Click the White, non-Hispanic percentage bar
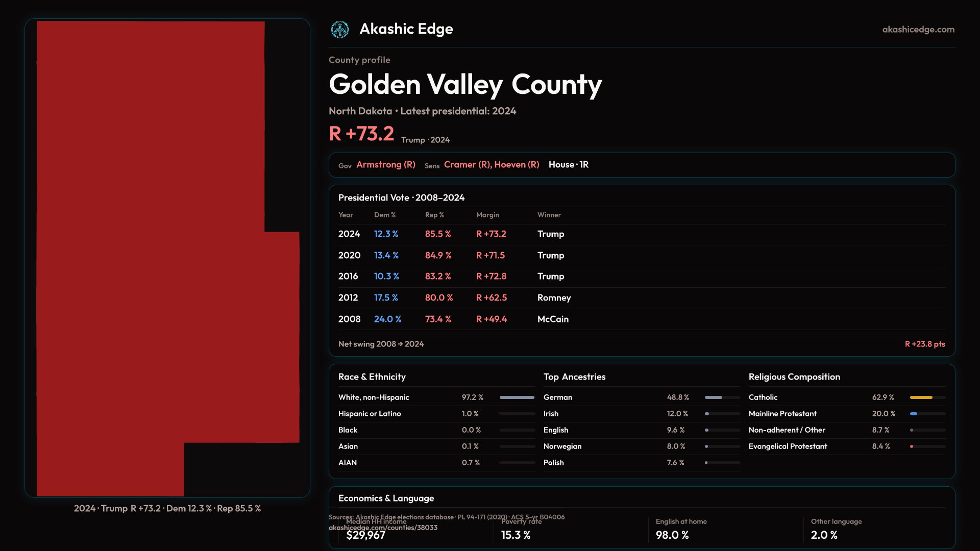The width and height of the screenshot is (980, 551). [517, 397]
